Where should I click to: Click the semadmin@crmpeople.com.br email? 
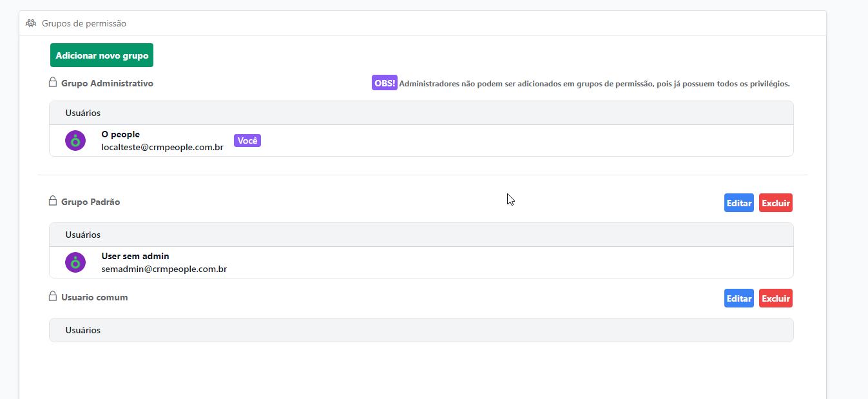point(164,269)
